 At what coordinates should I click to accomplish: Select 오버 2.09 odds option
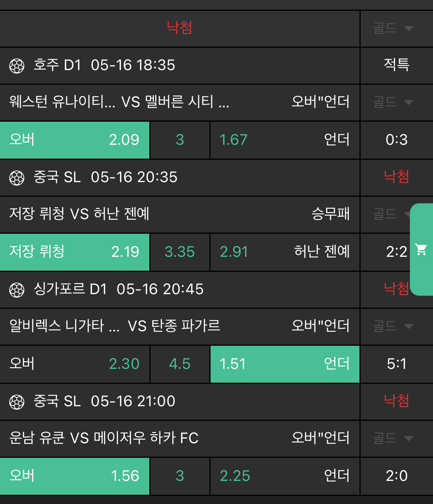(x=75, y=140)
